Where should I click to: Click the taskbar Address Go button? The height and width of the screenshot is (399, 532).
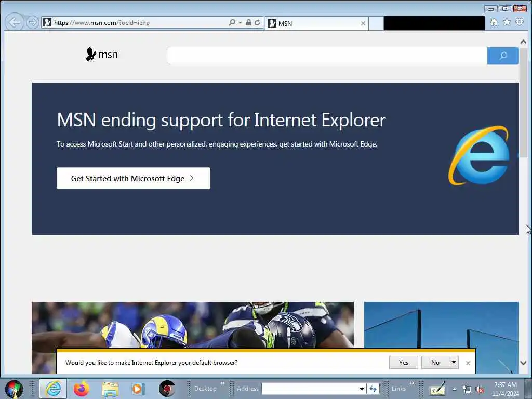pyautogui.click(x=373, y=389)
